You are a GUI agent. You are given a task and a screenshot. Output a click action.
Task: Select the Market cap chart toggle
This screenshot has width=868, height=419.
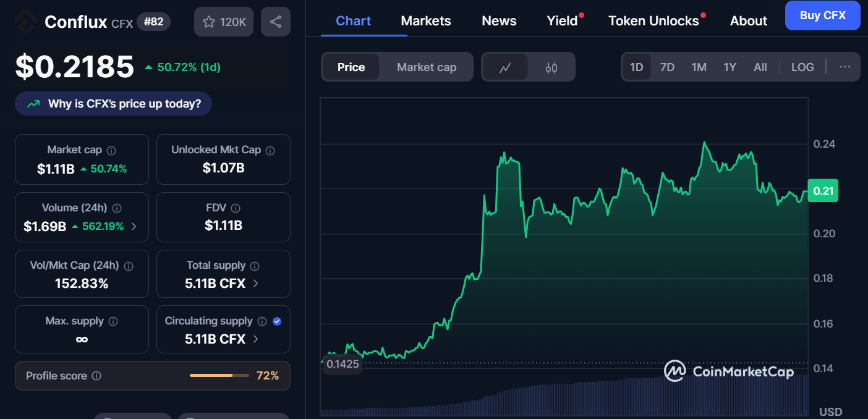(427, 67)
